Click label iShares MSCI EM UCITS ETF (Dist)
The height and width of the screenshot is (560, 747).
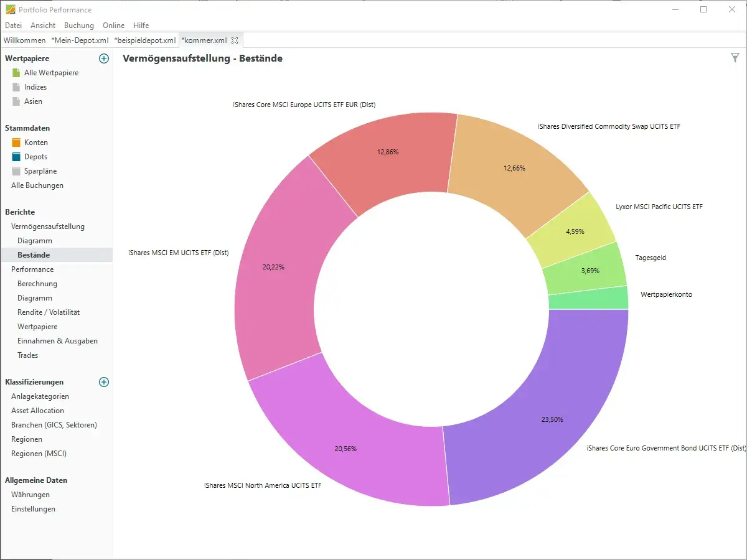coord(179,253)
